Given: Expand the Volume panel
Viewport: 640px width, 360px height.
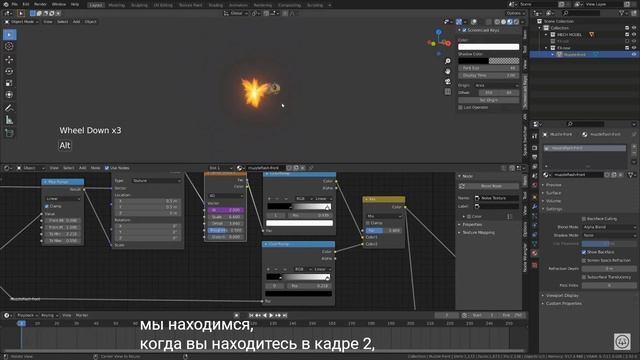Looking at the screenshot, I should click(553, 201).
